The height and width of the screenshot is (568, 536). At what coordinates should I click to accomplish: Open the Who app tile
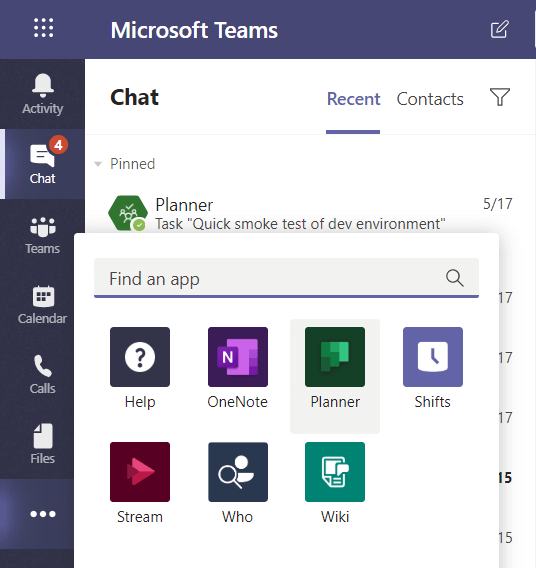tap(238, 483)
